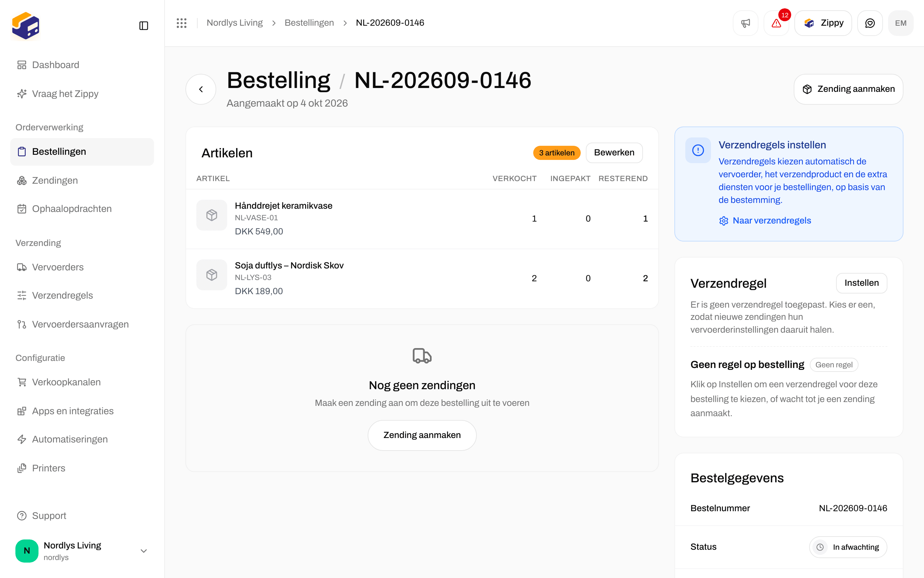924x578 pixels.
Task: Click the Instellen button on Verzendregel card
Action: pyautogui.click(x=861, y=283)
